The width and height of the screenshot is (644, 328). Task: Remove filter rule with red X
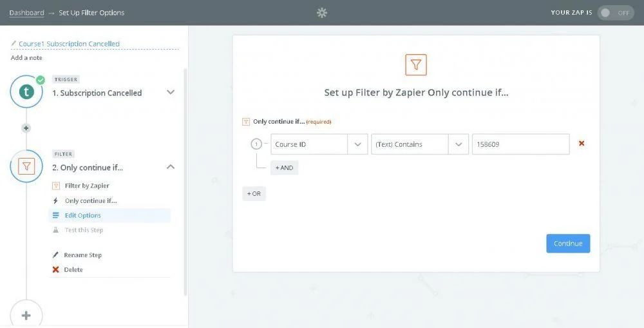[x=582, y=144]
